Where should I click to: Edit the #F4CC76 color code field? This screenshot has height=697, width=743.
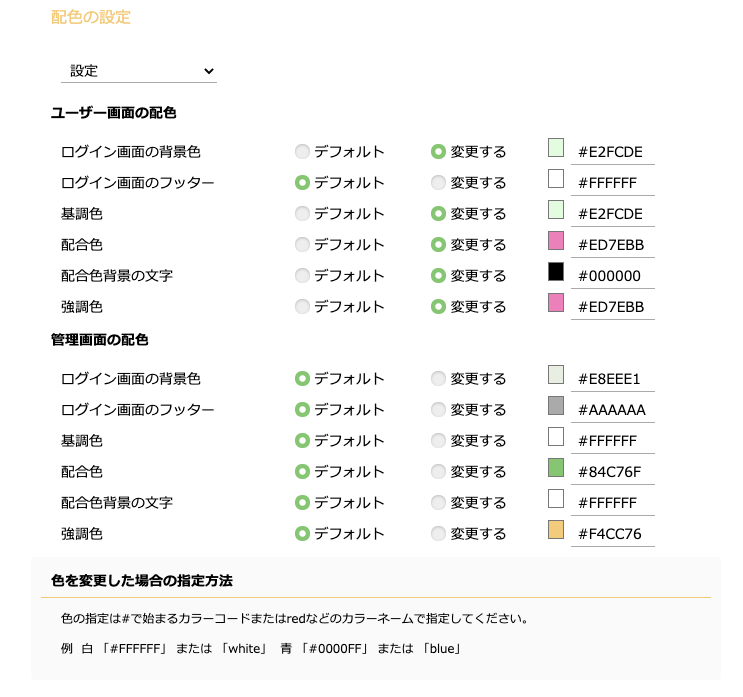[x=613, y=534]
